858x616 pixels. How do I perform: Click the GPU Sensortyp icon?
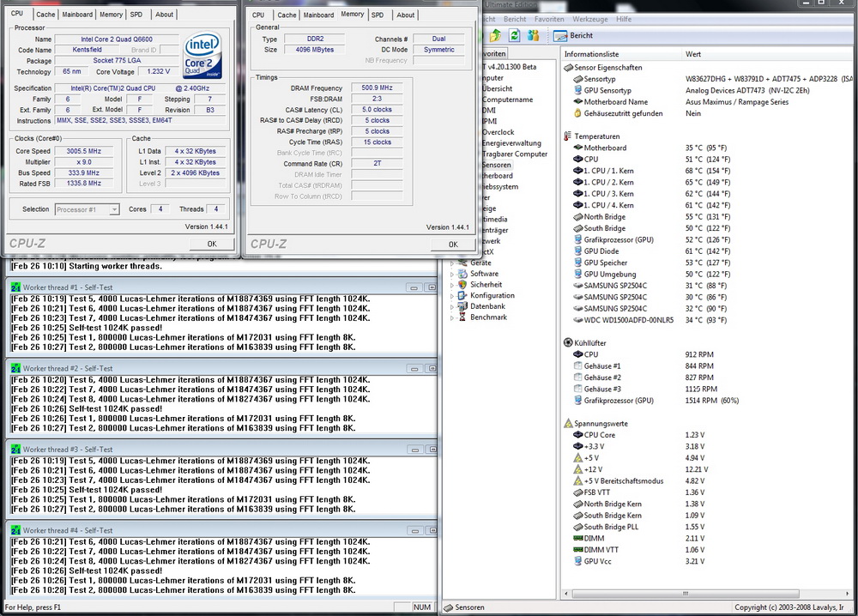tap(577, 90)
